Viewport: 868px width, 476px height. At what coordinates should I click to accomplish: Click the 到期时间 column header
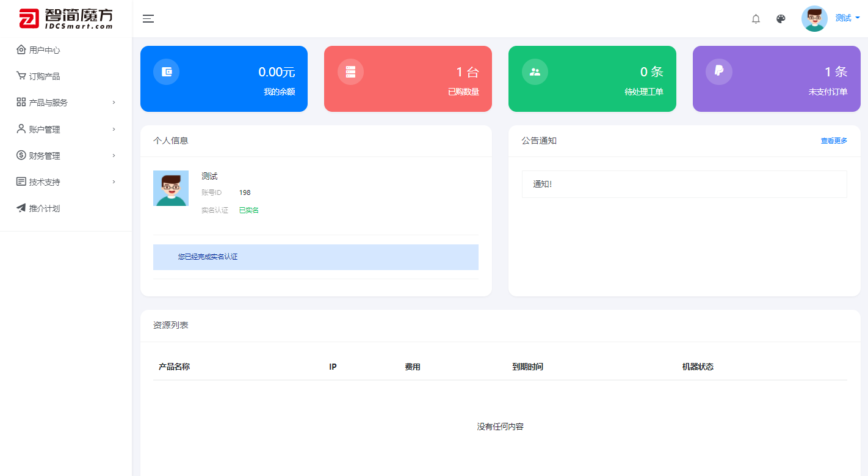tap(527, 367)
